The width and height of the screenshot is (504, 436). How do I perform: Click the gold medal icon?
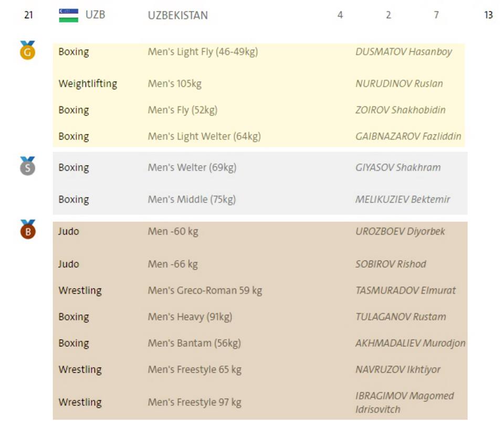27,51
